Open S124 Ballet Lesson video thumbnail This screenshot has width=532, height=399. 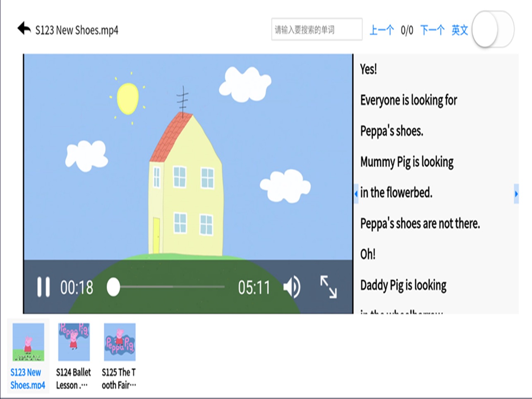click(x=74, y=342)
